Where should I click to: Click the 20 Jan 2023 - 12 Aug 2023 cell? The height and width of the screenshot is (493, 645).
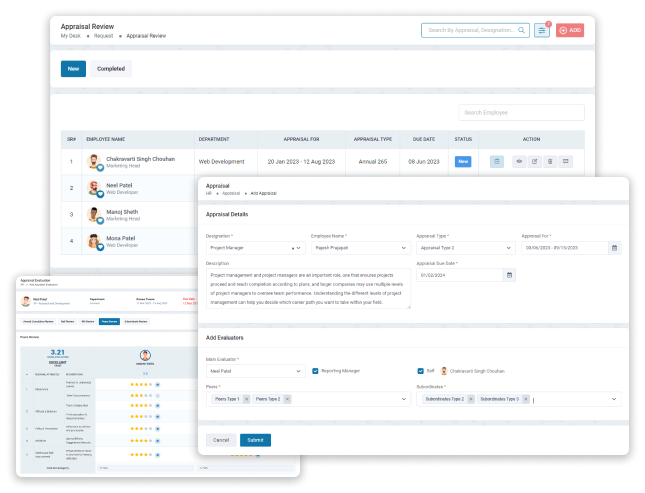(301, 162)
